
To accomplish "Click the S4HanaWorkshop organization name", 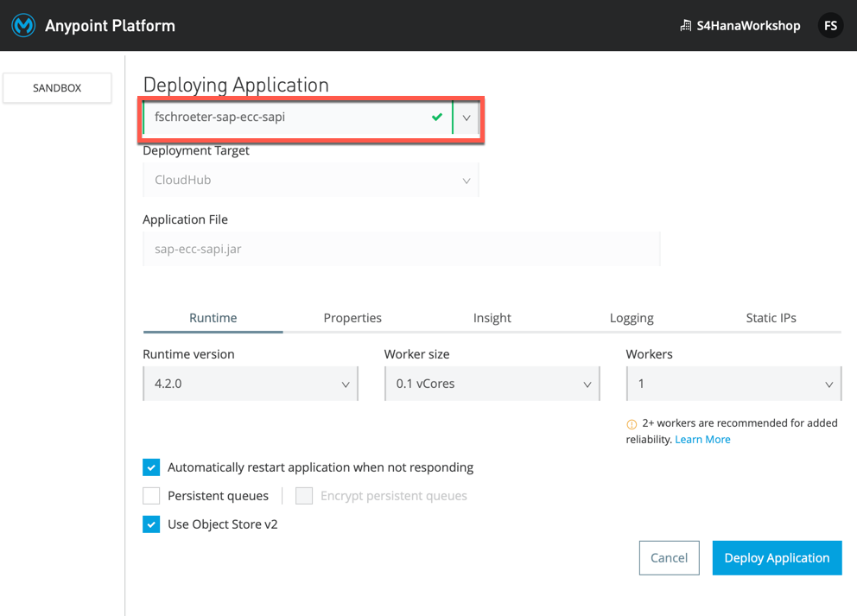I will coord(748,25).
